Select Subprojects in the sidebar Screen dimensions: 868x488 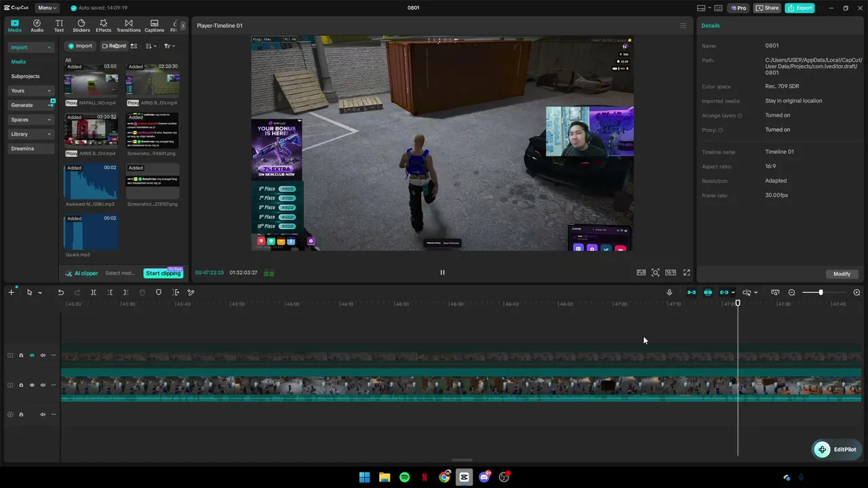(x=25, y=77)
